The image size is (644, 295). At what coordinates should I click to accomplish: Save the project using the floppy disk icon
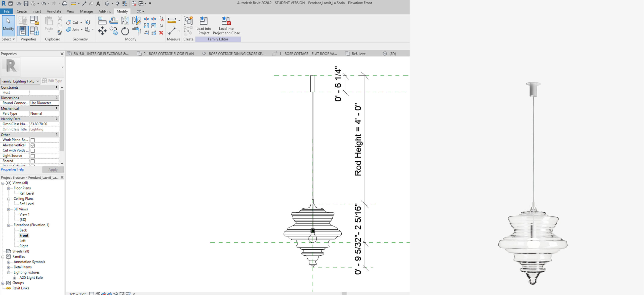(26, 4)
